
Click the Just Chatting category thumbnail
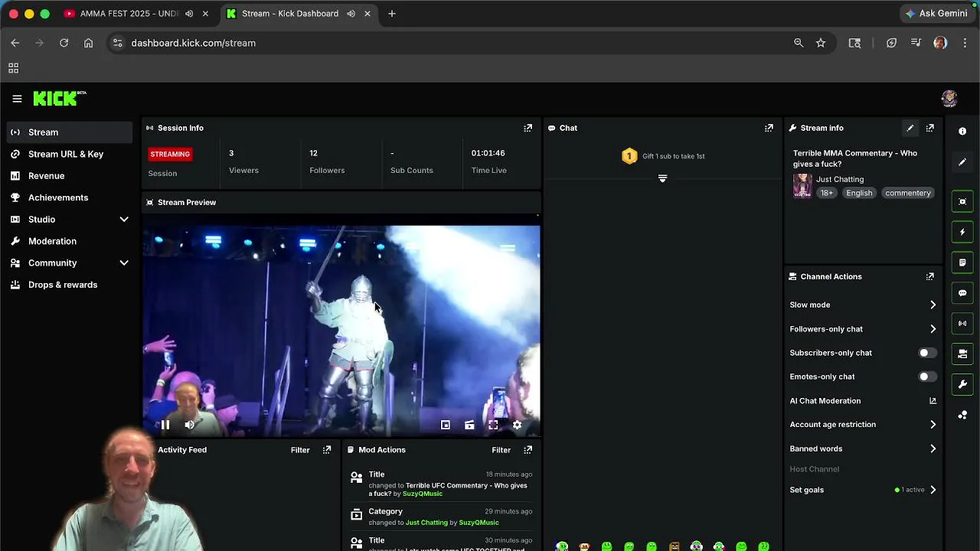pos(802,185)
